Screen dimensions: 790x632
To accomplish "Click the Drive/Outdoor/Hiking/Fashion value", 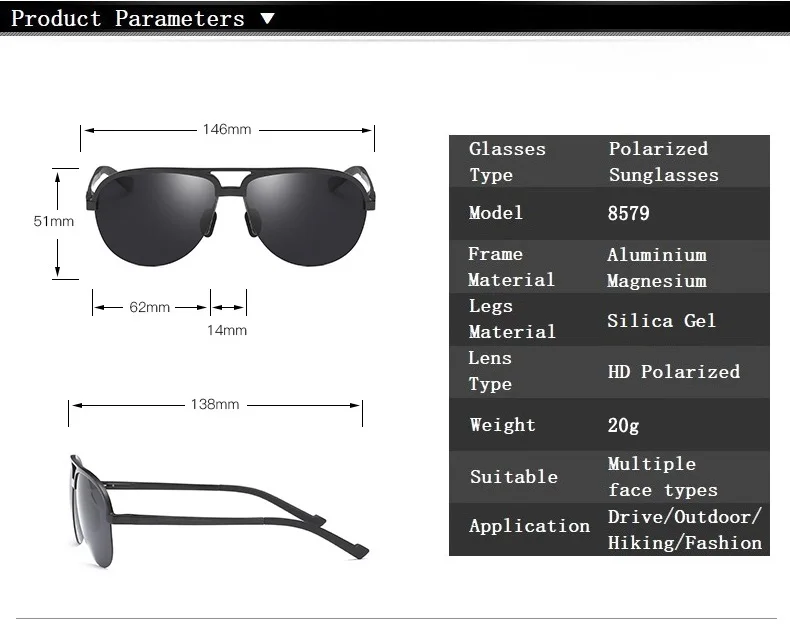I will [685, 530].
